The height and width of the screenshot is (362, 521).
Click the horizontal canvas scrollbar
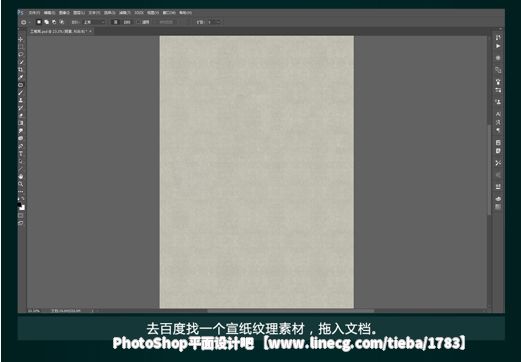[290, 311]
